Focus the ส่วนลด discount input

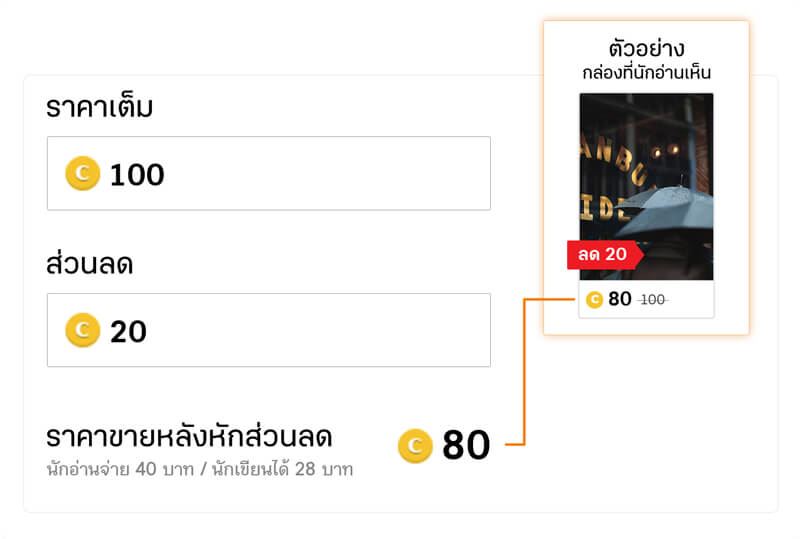[320, 330]
